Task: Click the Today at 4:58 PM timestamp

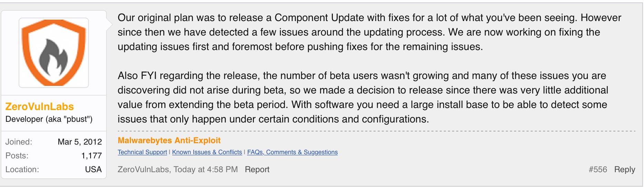Action: [x=206, y=169]
